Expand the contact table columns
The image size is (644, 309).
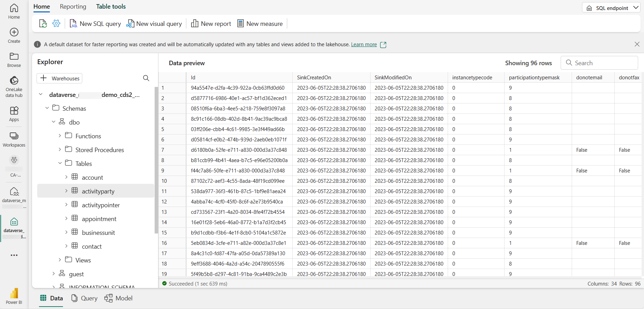pos(66,246)
